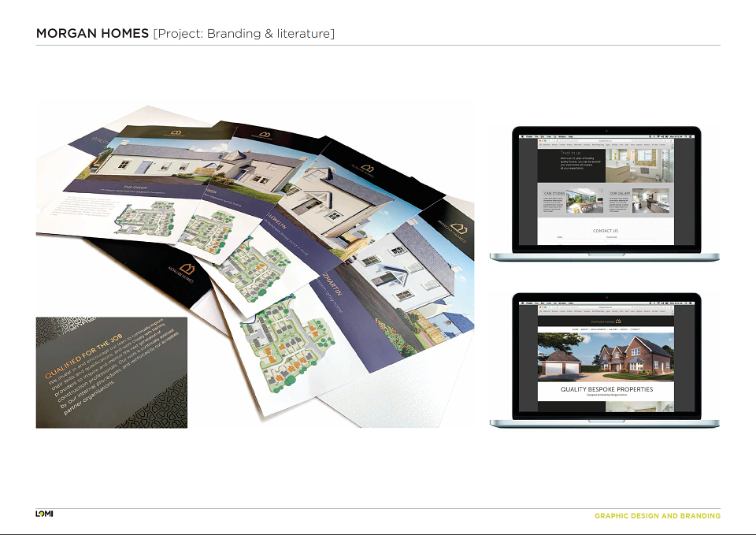The image size is (756, 535).
Task: Click the QUALITY BESPOKE PROPERTIES heading
Action: (x=606, y=389)
